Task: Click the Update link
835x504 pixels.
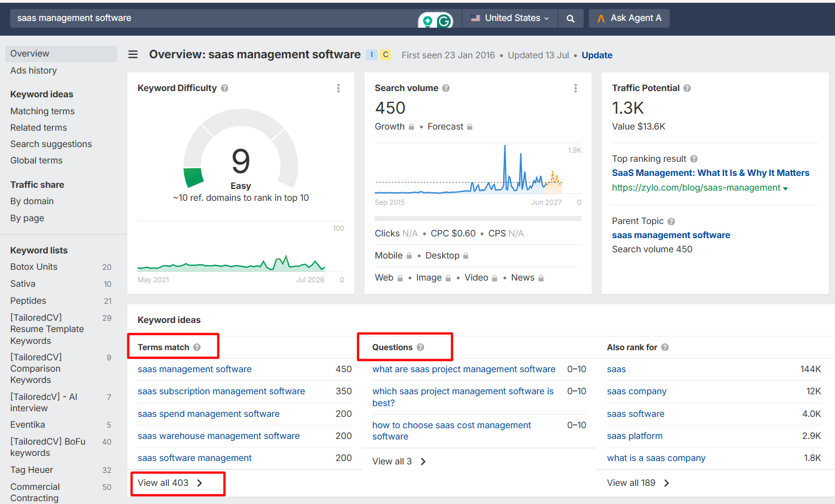Action: click(597, 55)
